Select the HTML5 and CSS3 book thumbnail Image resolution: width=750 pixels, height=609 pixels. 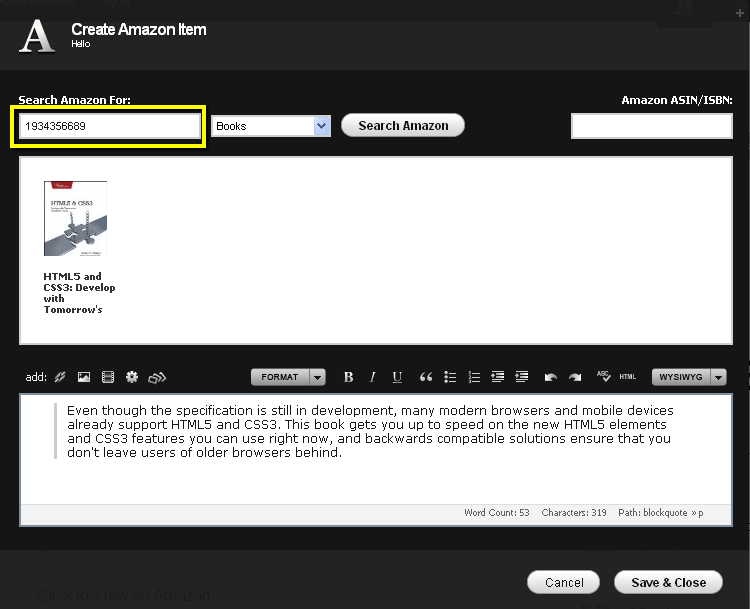[x=75, y=218]
